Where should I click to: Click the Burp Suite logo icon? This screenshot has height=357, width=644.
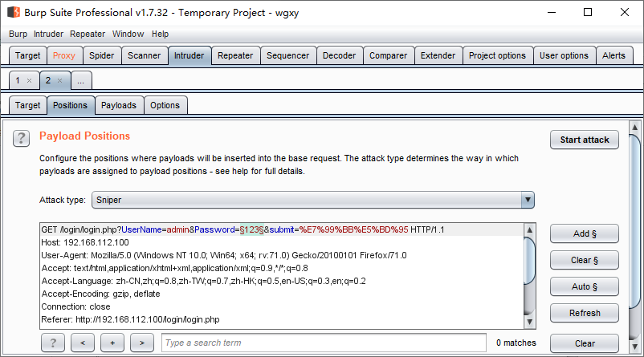pyautogui.click(x=14, y=12)
